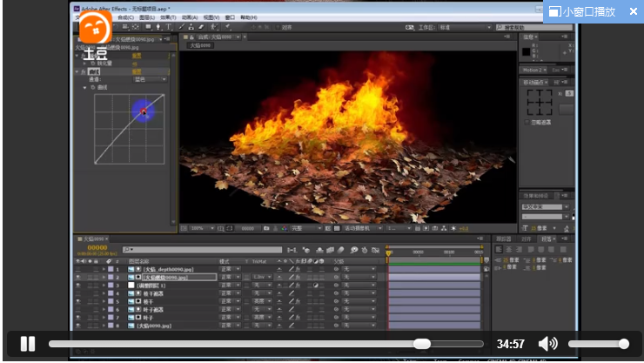Open the channel dropdown showing 蓝色
The height and width of the screenshot is (363, 644).
pyautogui.click(x=150, y=79)
